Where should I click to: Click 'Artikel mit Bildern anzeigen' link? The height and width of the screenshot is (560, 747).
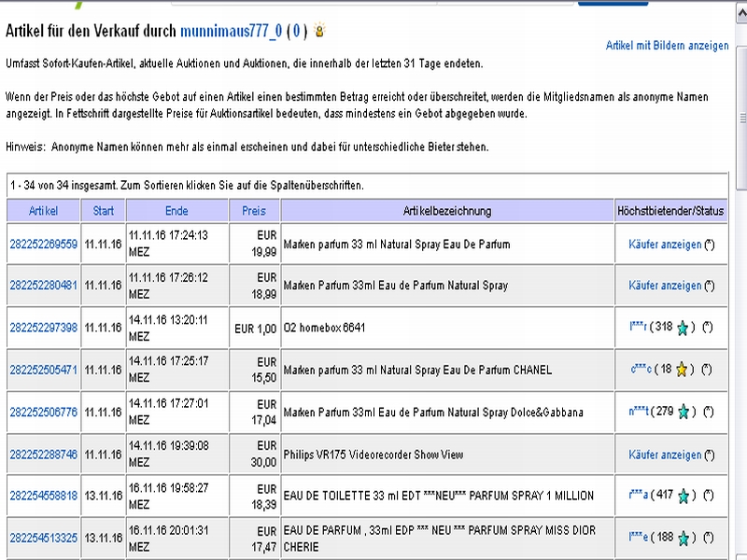(x=667, y=45)
